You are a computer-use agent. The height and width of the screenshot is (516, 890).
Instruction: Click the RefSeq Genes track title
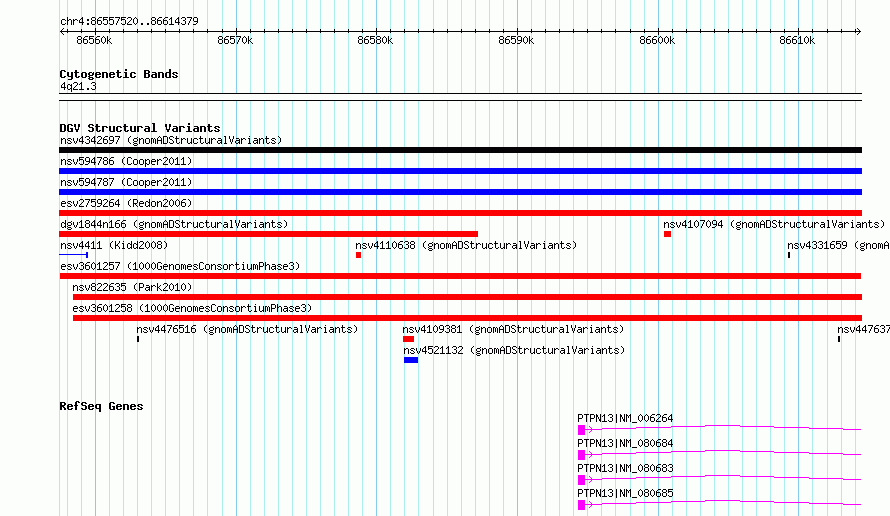(x=101, y=406)
